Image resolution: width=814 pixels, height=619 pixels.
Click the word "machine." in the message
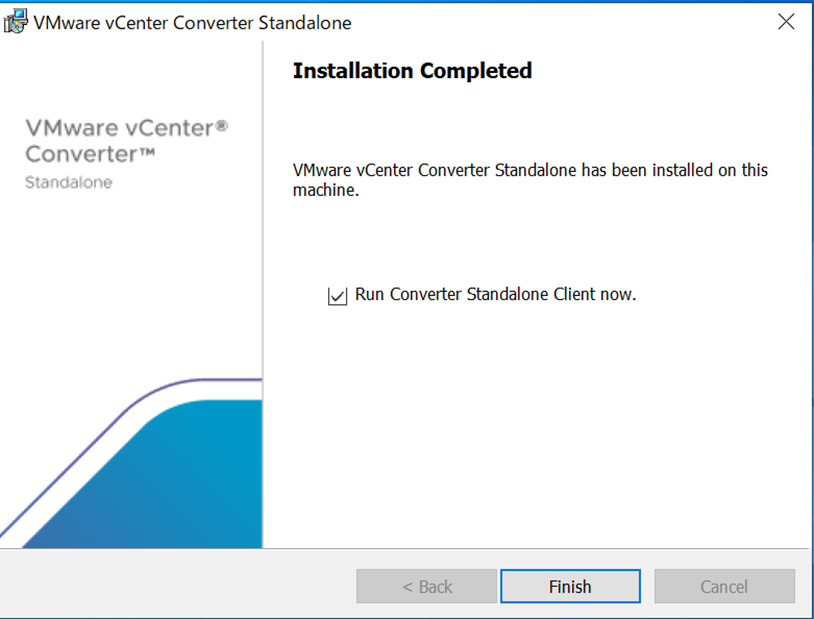(x=325, y=190)
